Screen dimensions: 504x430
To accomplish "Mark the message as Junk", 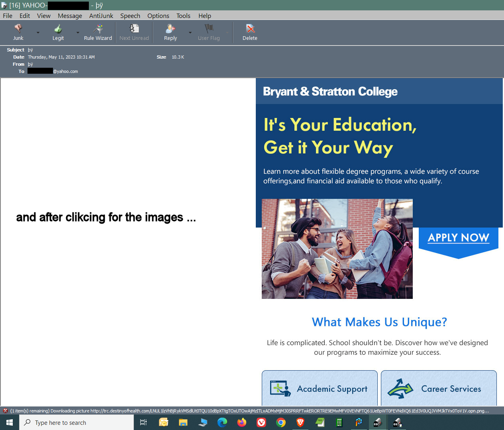I will pyautogui.click(x=18, y=32).
